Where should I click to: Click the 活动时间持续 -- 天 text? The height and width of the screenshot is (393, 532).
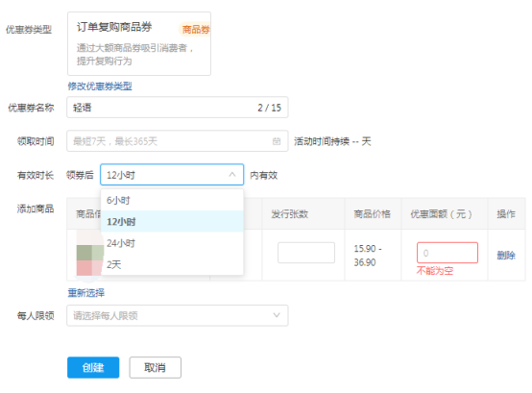pos(332,141)
